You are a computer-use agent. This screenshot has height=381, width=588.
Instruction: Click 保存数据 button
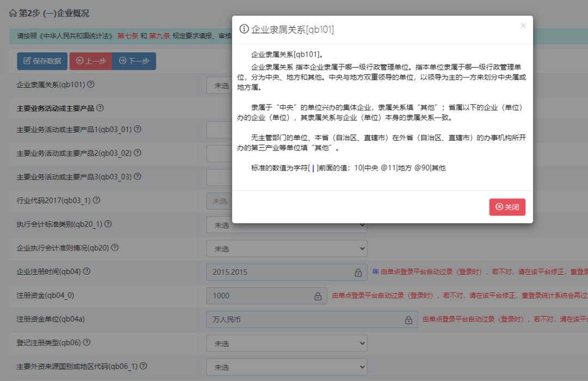tap(42, 61)
